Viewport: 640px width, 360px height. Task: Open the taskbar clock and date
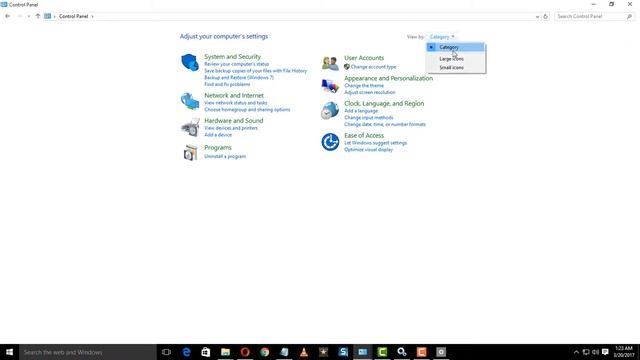pyautogui.click(x=624, y=352)
